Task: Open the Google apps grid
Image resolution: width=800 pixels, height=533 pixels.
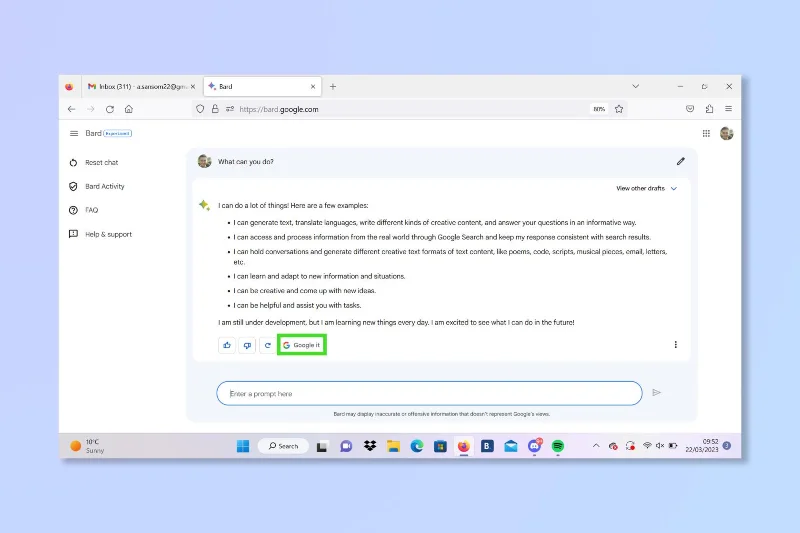Action: [706, 133]
